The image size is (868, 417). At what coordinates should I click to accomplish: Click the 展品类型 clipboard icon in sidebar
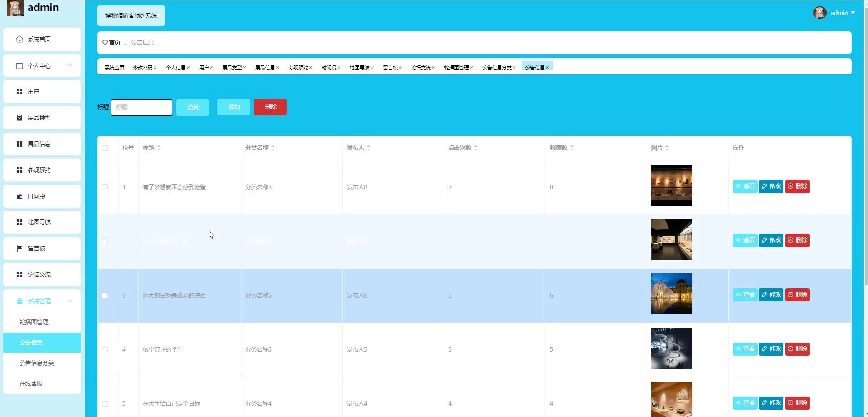(20, 118)
